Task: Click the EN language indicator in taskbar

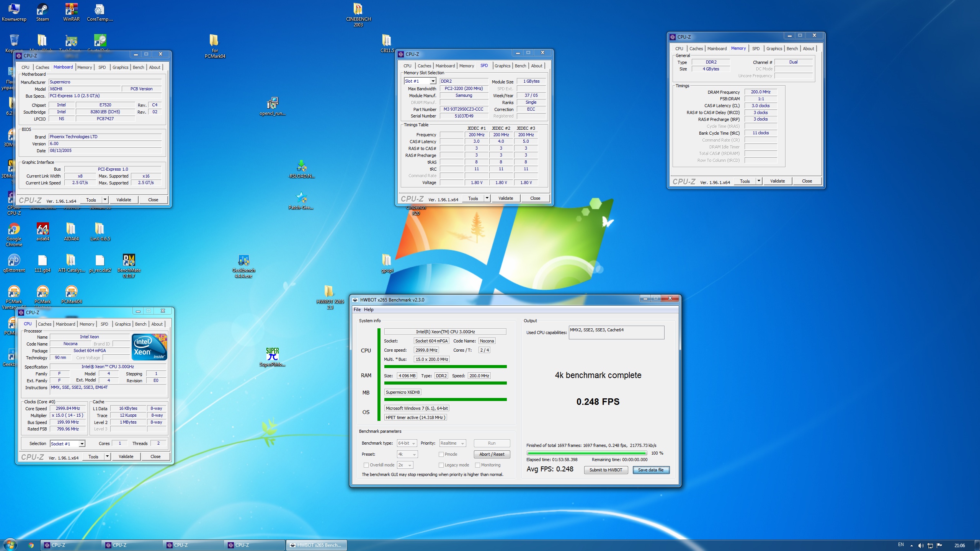Action: [x=901, y=544]
